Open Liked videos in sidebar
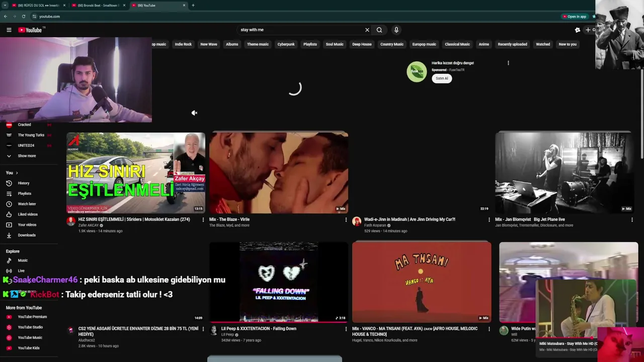 coord(28,214)
